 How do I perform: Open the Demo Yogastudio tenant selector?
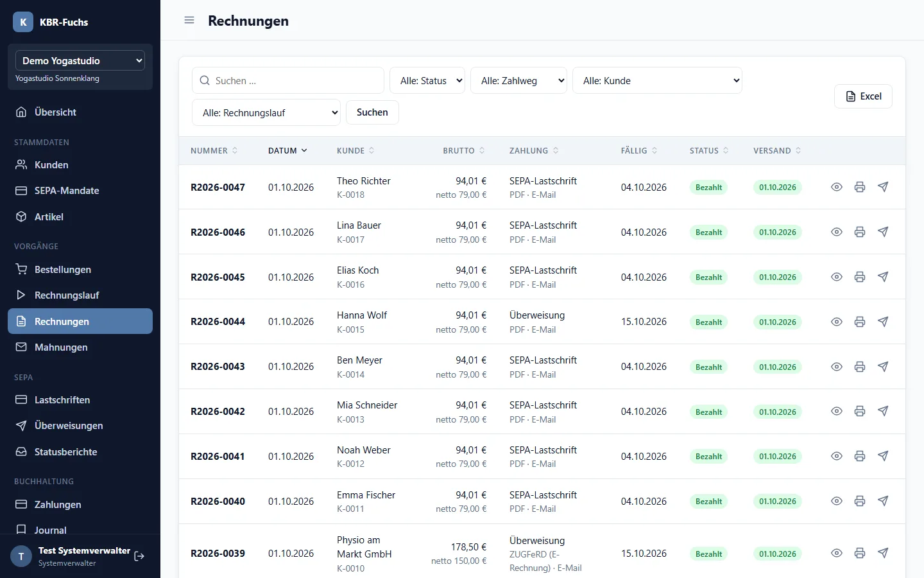(80, 60)
